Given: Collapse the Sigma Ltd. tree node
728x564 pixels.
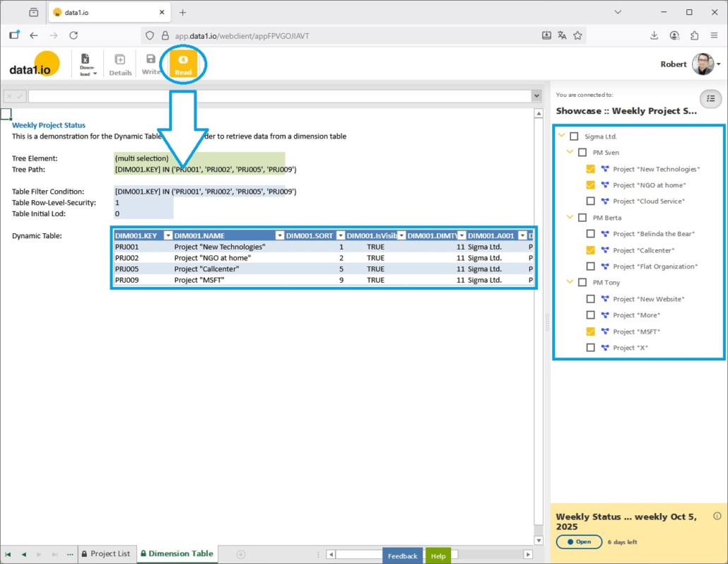Looking at the screenshot, I should pos(561,136).
